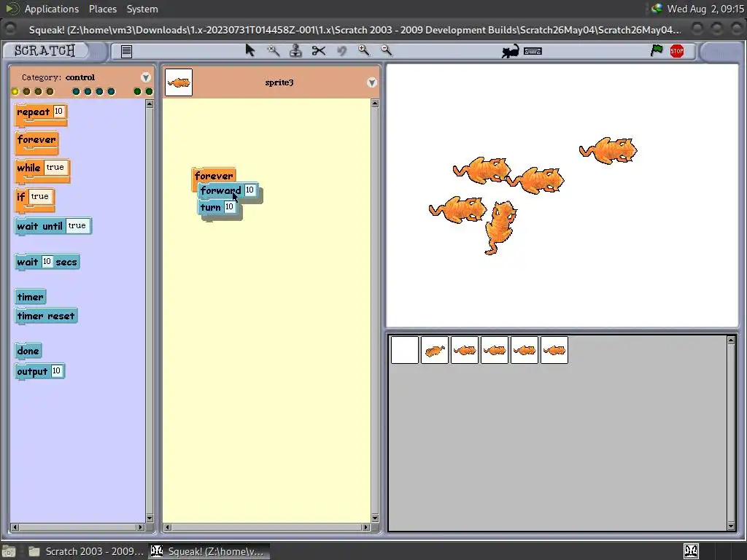The width and height of the screenshot is (747, 560).
Task: Open the document list icon in toolbar
Action: pos(126,52)
